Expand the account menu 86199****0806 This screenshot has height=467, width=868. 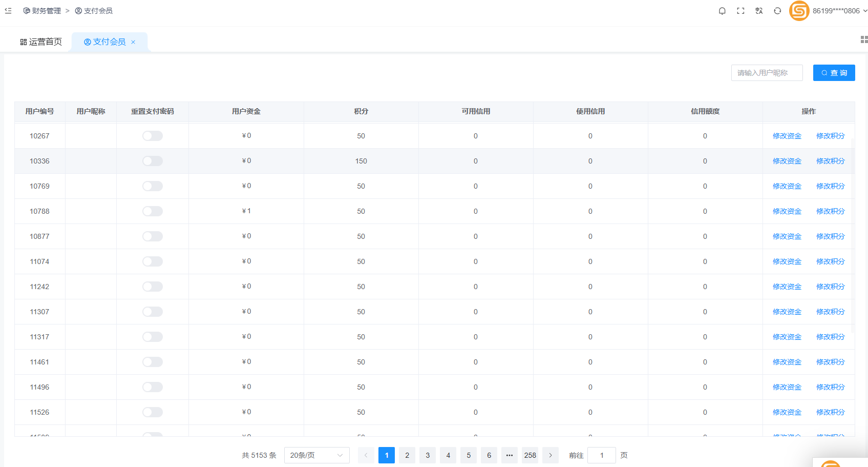pyautogui.click(x=840, y=11)
